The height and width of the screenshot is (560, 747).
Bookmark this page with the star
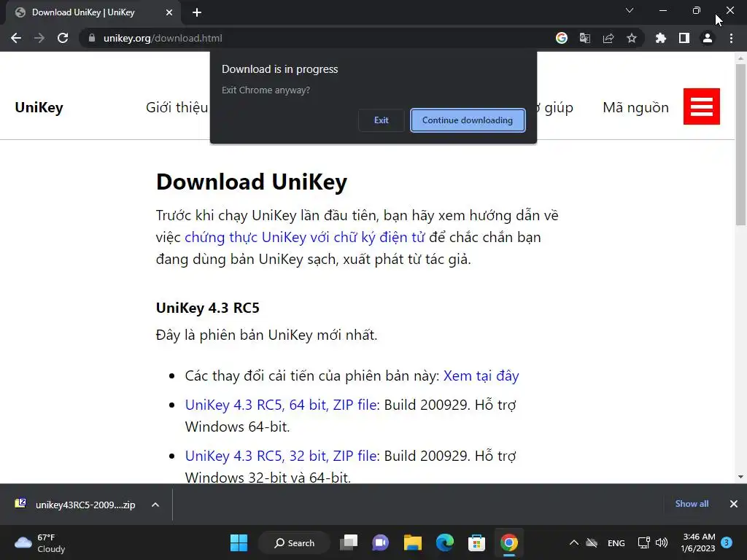click(632, 38)
